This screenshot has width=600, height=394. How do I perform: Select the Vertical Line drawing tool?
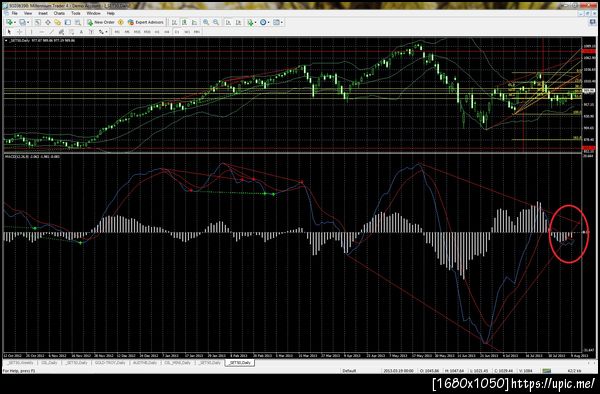coord(31,32)
